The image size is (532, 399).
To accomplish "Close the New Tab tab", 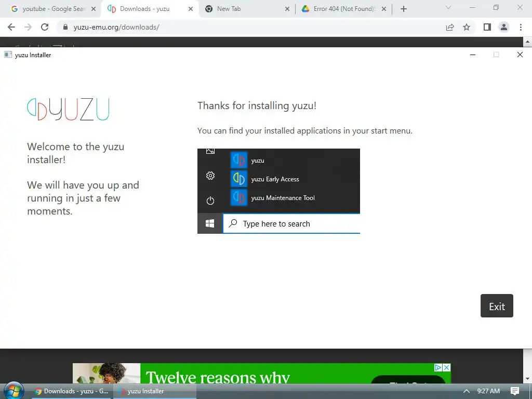I will click(x=287, y=9).
